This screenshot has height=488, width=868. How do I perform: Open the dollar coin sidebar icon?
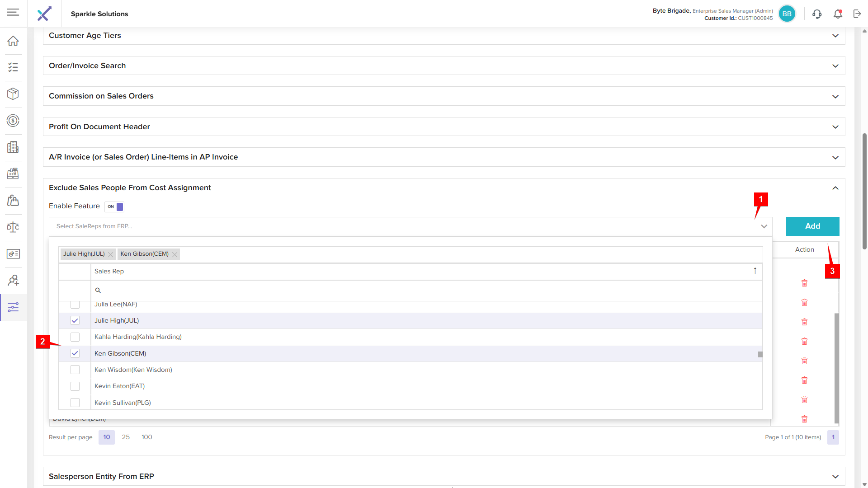pyautogui.click(x=13, y=121)
